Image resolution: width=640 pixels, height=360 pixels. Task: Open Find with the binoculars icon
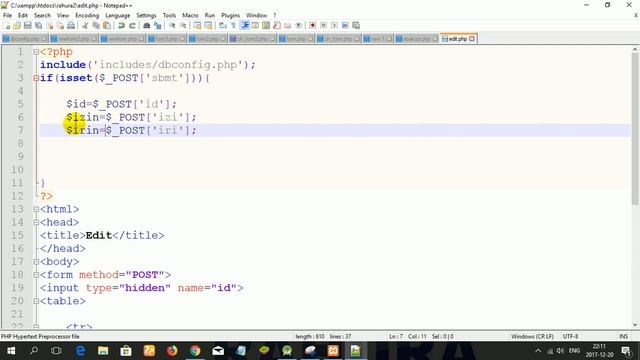147,25
